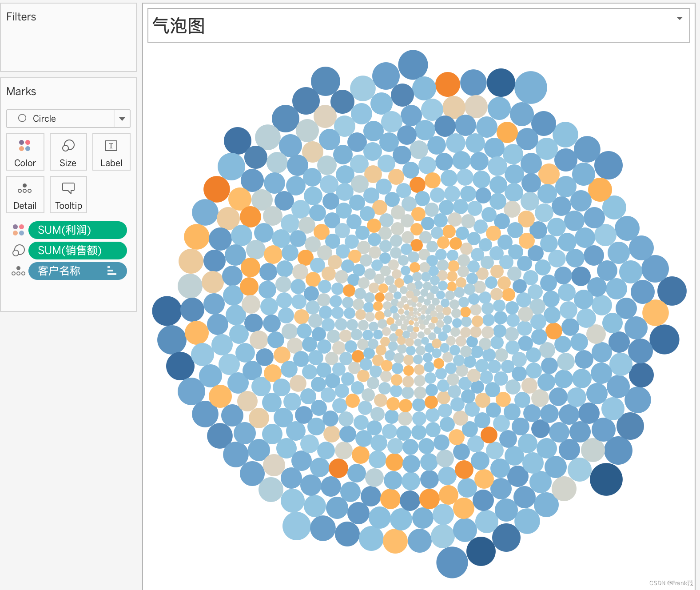Open the Size marks card
The width and height of the screenshot is (700, 590).
pos(68,152)
